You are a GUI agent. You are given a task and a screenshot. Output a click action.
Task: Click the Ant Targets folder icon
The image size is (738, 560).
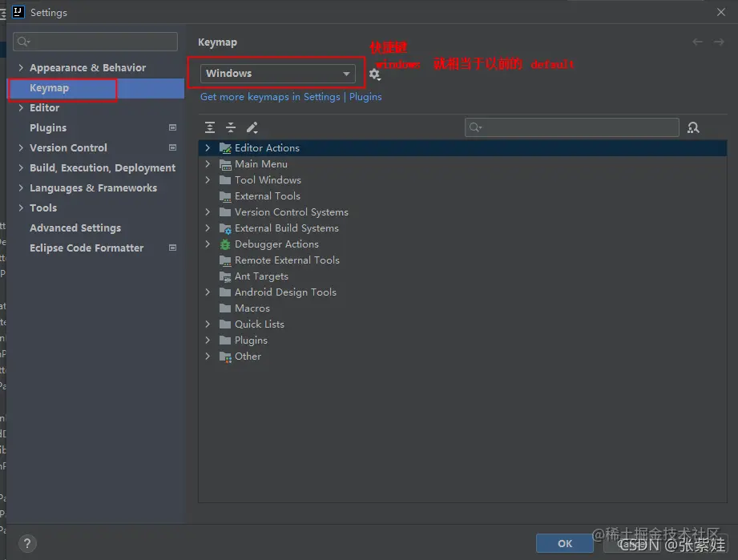pyautogui.click(x=225, y=276)
